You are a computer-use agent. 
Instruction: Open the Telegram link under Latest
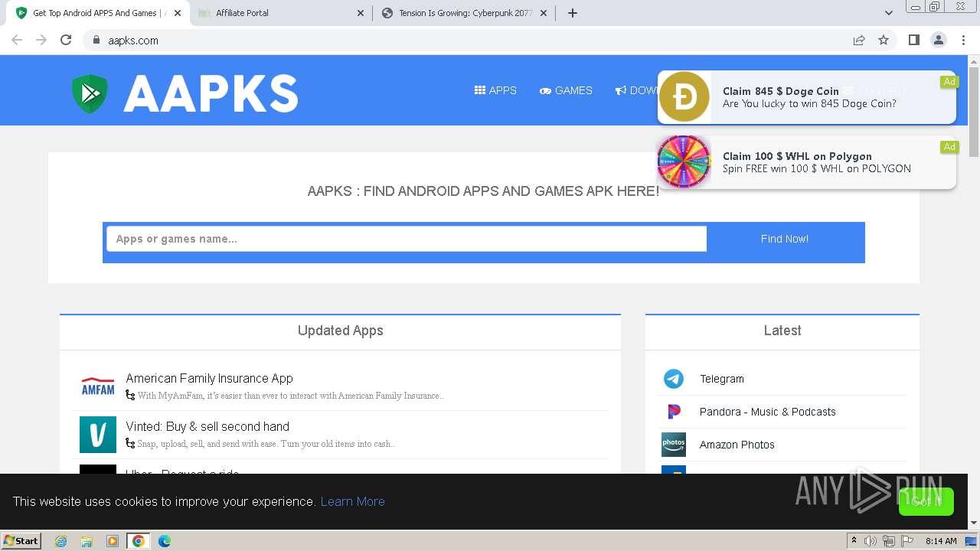[721, 379]
